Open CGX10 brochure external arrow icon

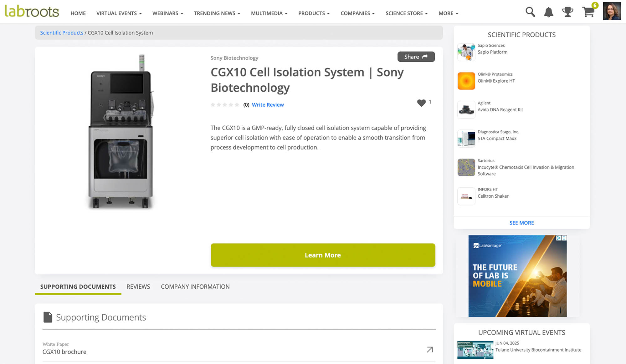click(x=430, y=350)
